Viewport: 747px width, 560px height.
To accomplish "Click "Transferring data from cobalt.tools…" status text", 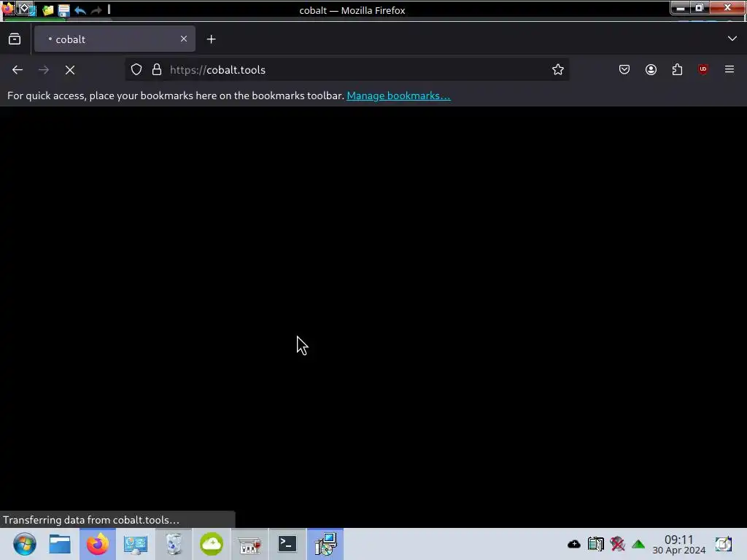I will (x=91, y=520).
